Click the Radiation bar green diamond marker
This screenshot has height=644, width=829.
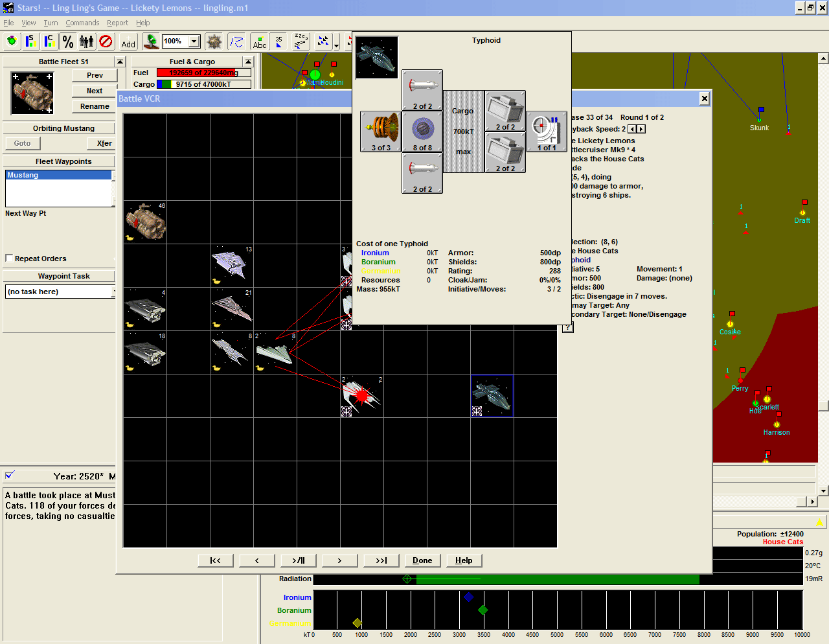(407, 579)
